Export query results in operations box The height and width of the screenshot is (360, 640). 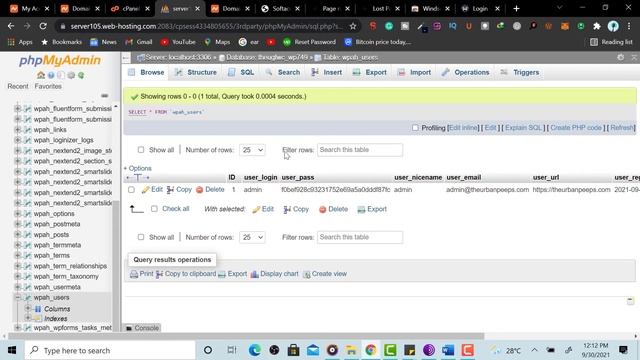tap(233, 274)
